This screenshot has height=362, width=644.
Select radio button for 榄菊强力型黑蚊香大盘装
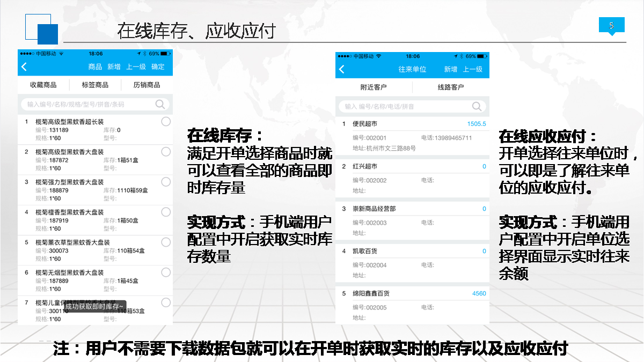click(x=166, y=182)
